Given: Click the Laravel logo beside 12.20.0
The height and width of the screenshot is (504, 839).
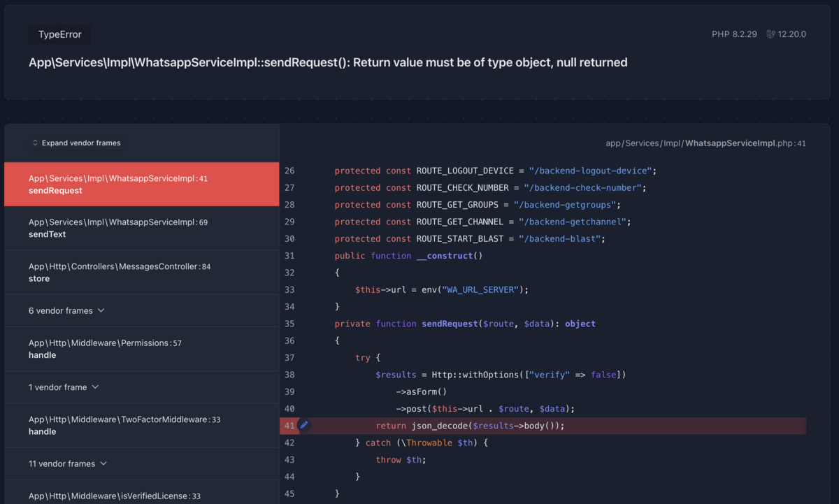Looking at the screenshot, I should [x=770, y=34].
